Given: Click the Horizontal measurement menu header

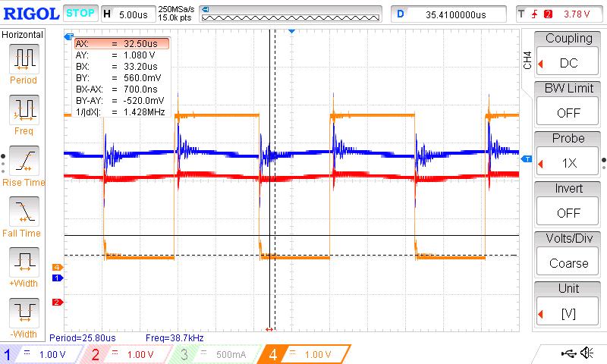Looking at the screenshot, I should pos(23,34).
